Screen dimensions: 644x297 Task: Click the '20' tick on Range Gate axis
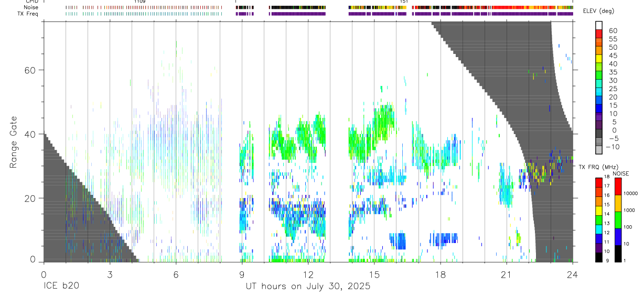30,199
